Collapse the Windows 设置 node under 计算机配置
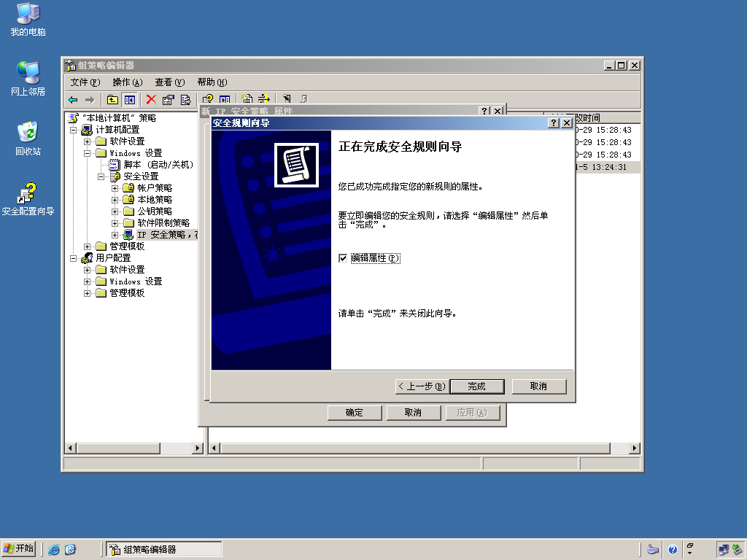This screenshot has height=560, width=747. click(88, 153)
